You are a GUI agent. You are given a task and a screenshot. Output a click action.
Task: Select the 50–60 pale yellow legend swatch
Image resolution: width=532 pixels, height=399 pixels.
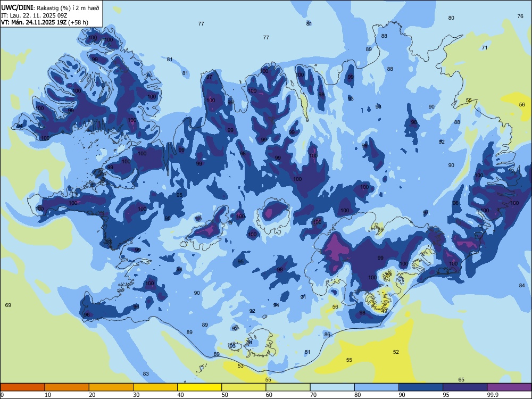[244, 387]
